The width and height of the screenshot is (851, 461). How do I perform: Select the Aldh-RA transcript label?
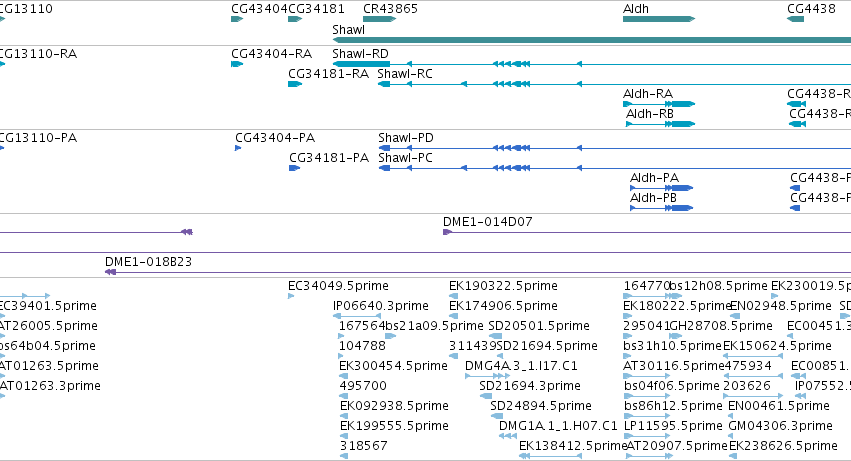(x=648, y=94)
